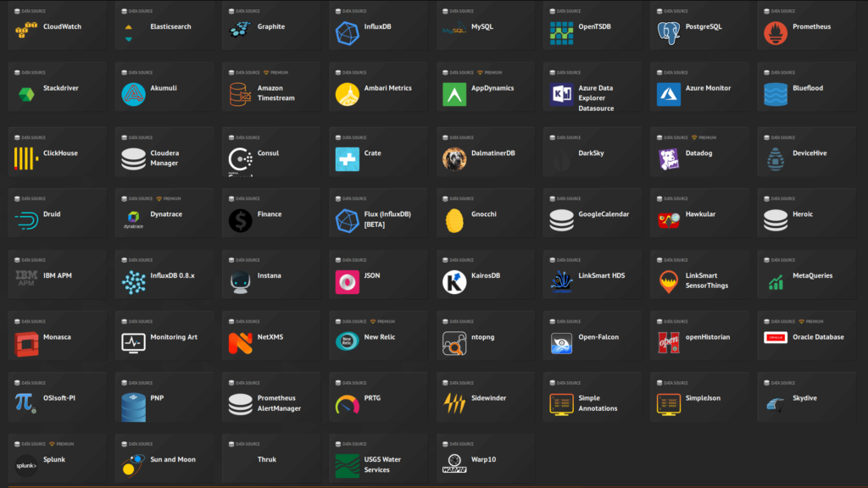Click the Oracle Database label
This screenshot has height=488, width=868.
click(818, 337)
